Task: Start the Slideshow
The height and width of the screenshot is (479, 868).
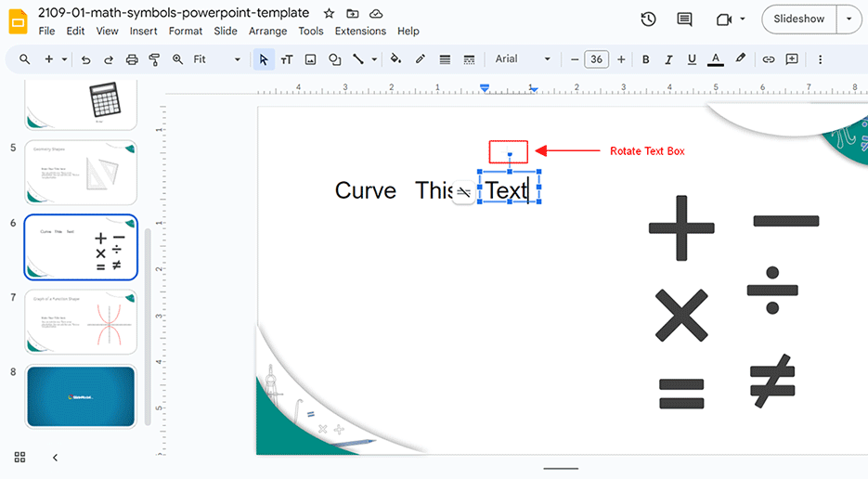Action: (x=798, y=19)
